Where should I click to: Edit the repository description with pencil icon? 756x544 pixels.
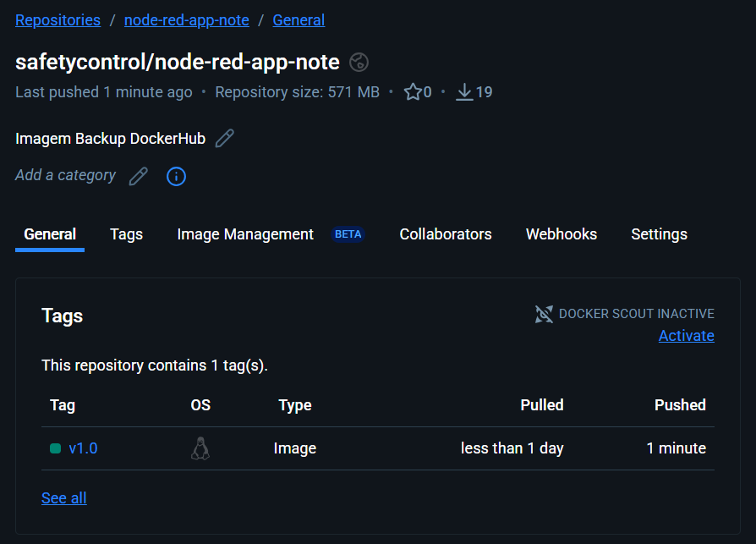click(x=224, y=139)
